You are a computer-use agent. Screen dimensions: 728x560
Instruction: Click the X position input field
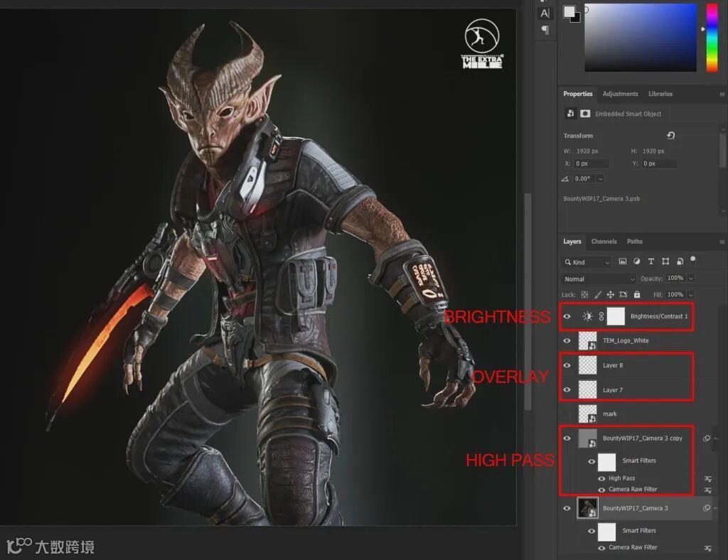pos(591,163)
